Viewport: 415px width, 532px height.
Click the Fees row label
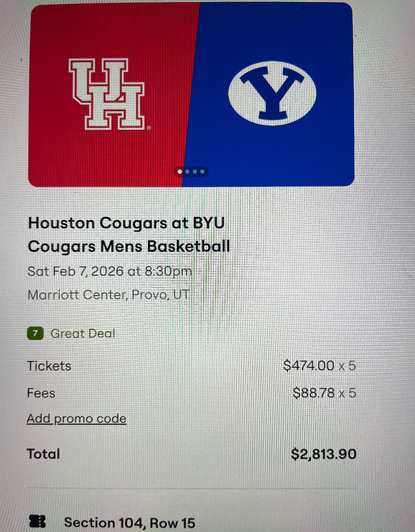[x=41, y=393]
